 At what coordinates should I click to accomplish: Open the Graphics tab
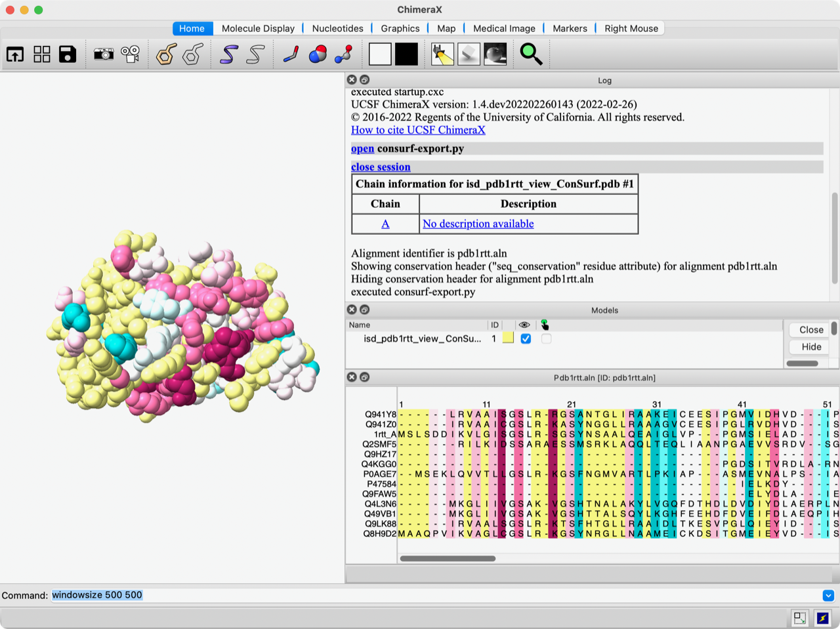(x=400, y=28)
